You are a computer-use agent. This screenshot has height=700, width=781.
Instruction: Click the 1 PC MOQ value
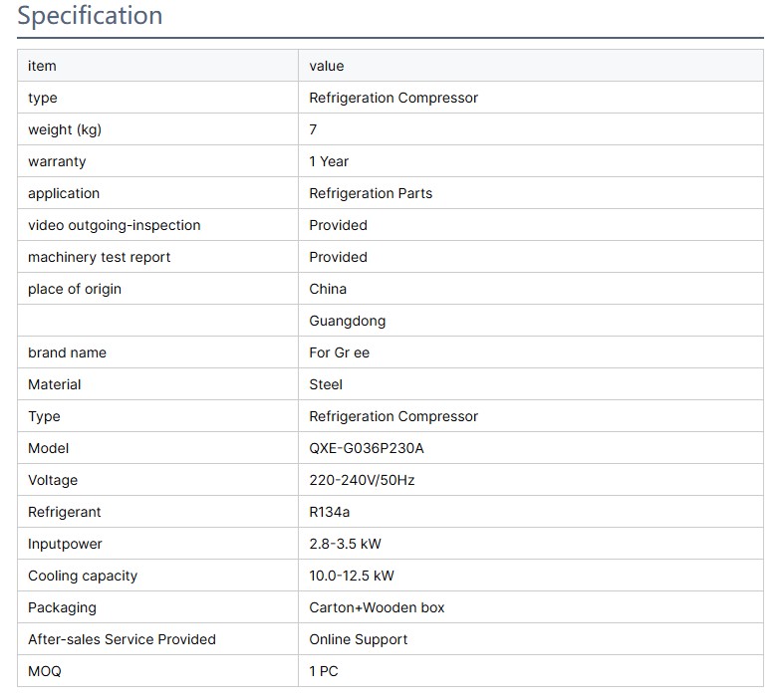[x=324, y=671]
